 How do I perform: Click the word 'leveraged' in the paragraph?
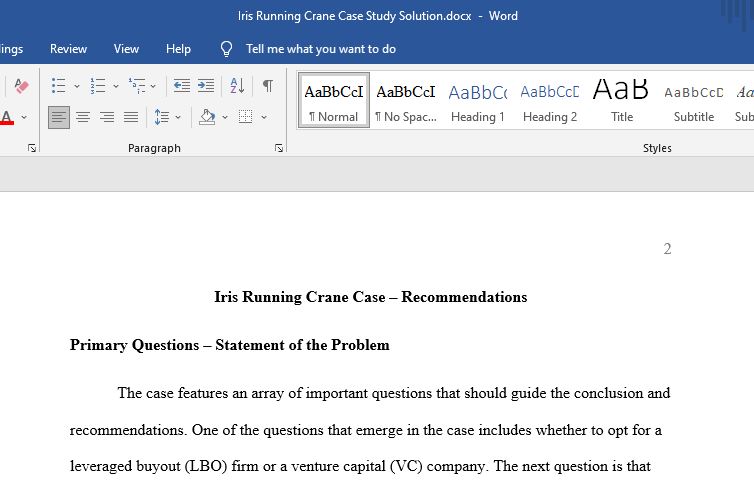coord(101,466)
